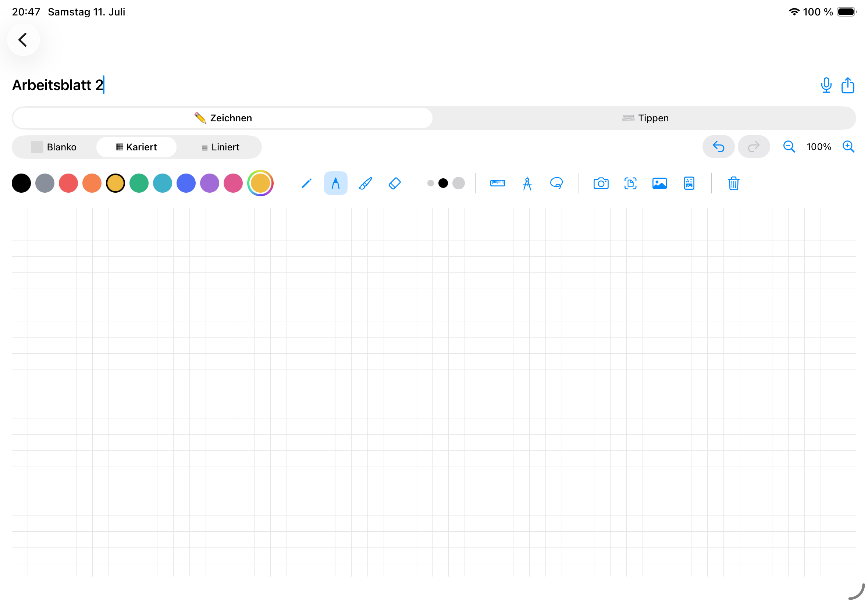Activate the compass drawing tool
Image resolution: width=868 pixels, height=603 pixels.
[527, 183]
